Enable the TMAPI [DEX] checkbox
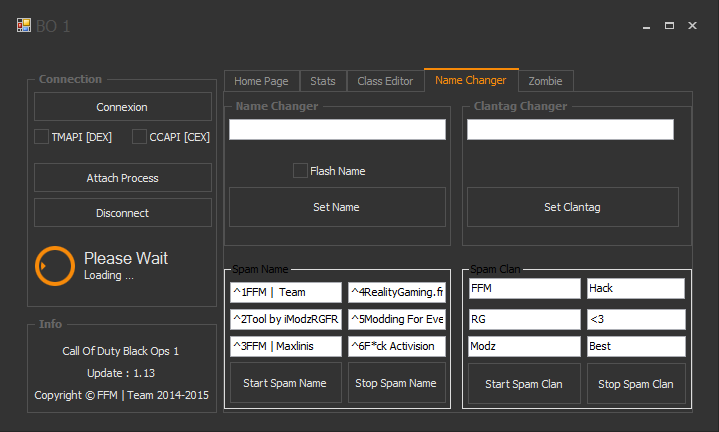 pos(42,137)
